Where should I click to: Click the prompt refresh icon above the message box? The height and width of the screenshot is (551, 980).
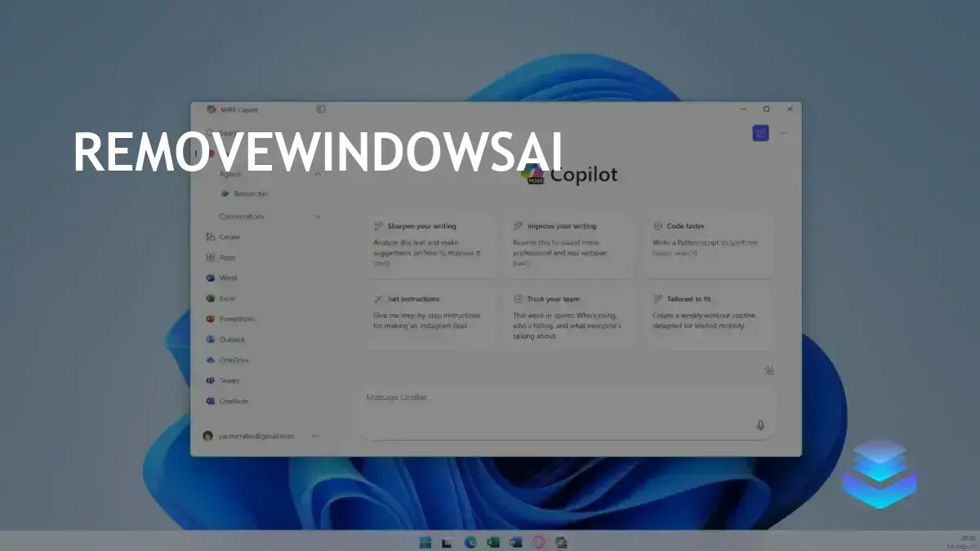point(768,371)
